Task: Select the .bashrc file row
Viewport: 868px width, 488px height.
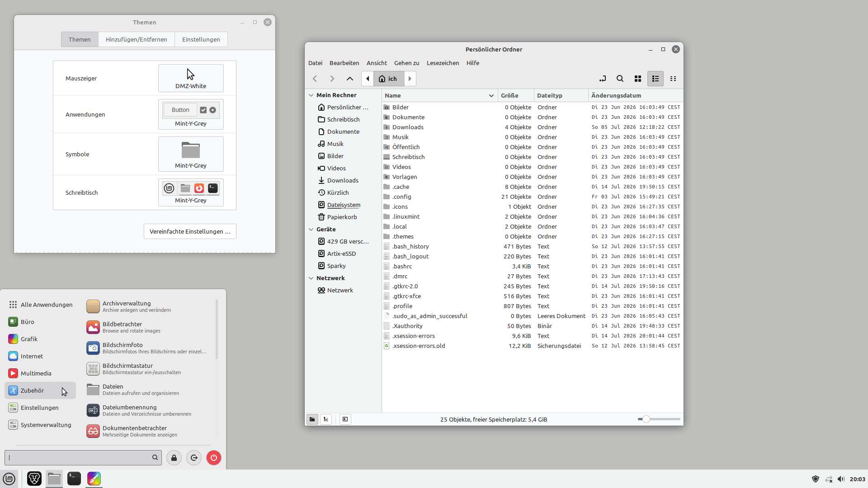Action: tap(532, 266)
